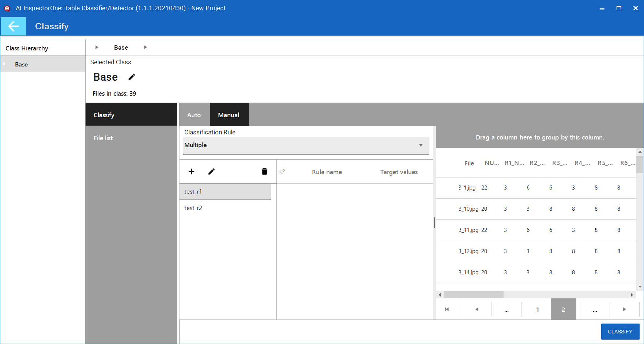644x344 pixels.
Task: Select page 2 in the pager
Action: point(563,309)
